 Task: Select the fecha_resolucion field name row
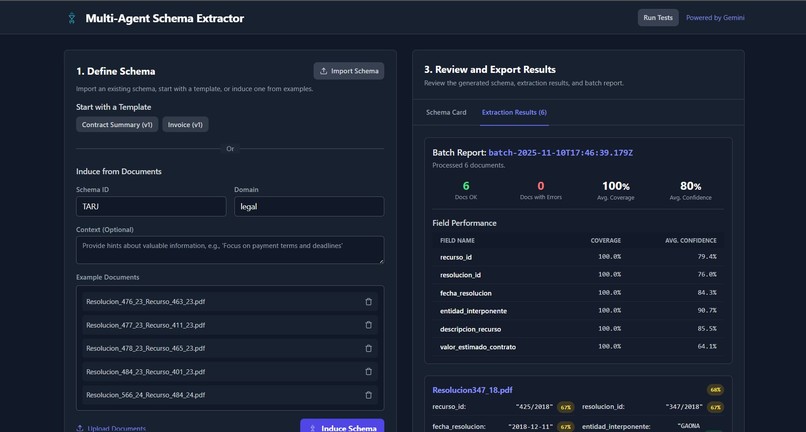[578, 293]
